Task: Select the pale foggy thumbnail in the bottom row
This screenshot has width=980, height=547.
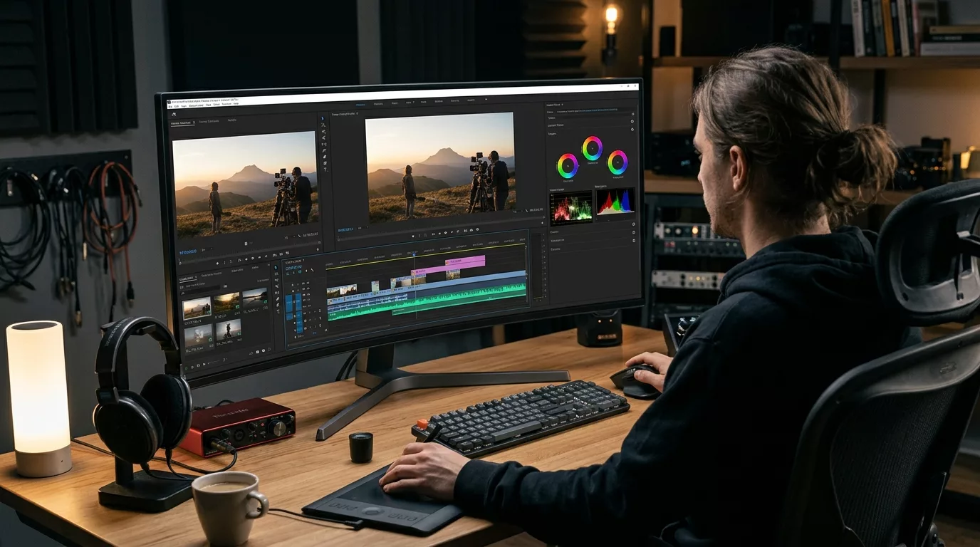Action: (x=198, y=336)
